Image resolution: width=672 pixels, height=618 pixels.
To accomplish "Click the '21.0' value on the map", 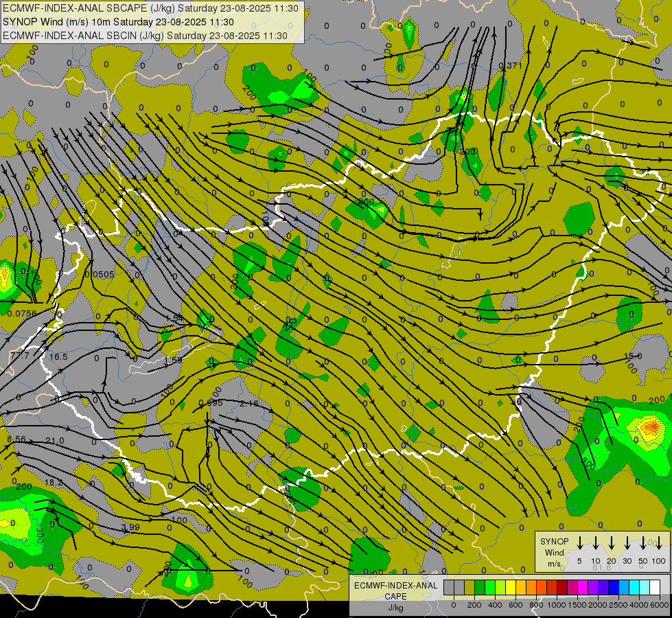I will pos(55,440).
